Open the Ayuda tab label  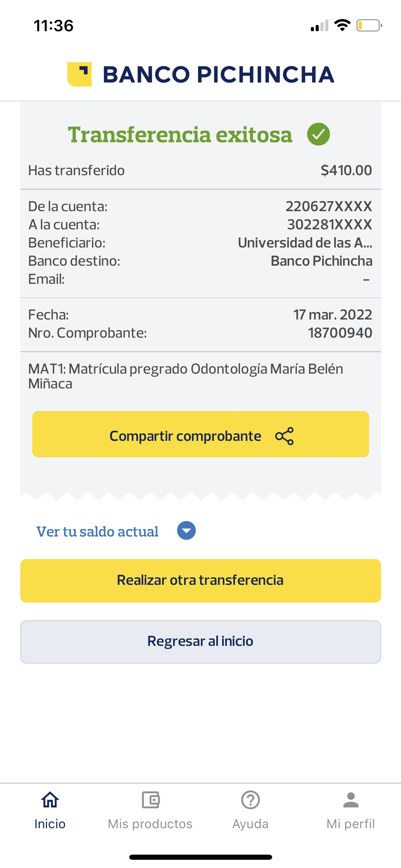251,824
